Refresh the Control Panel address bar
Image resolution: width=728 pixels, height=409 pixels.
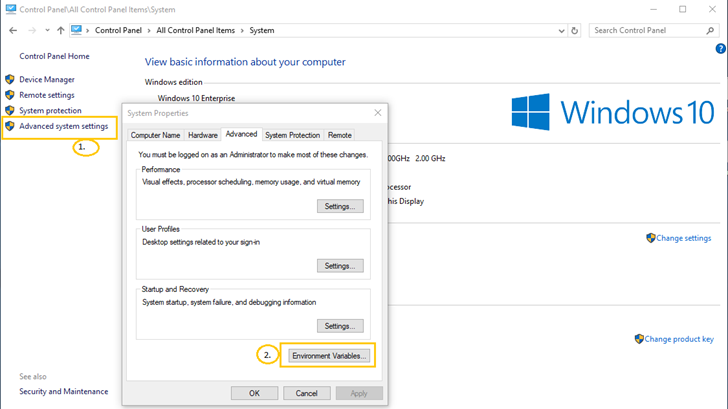(577, 30)
